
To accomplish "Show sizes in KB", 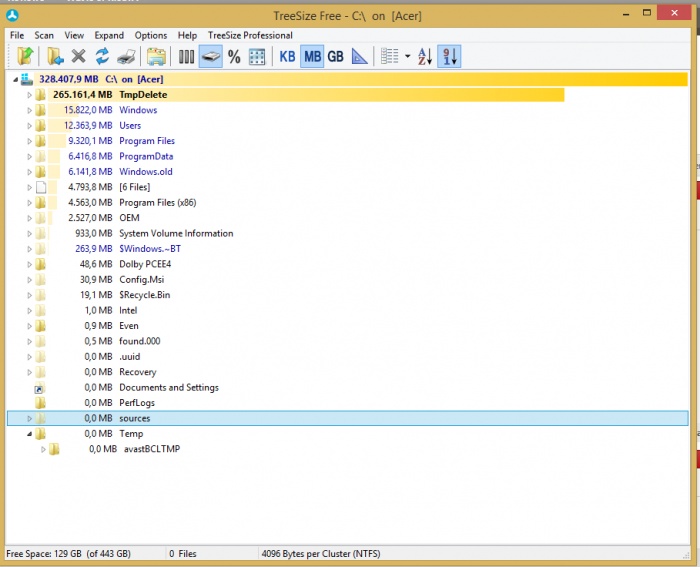I will coord(287,57).
